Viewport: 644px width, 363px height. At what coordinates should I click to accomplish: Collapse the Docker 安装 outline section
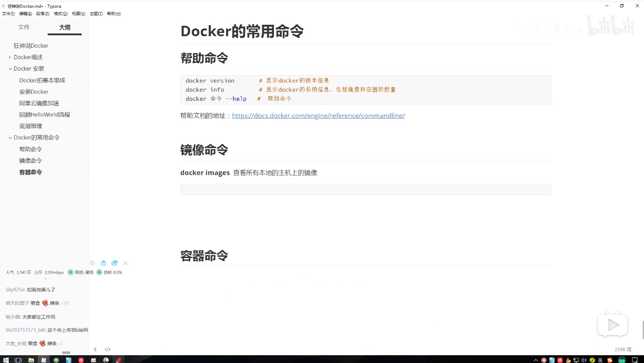[x=10, y=69]
